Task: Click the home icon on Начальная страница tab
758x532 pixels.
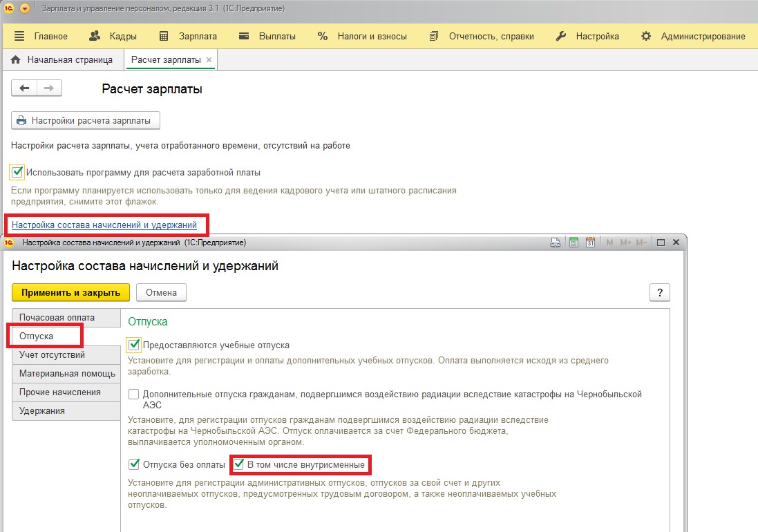Action: coord(16,60)
